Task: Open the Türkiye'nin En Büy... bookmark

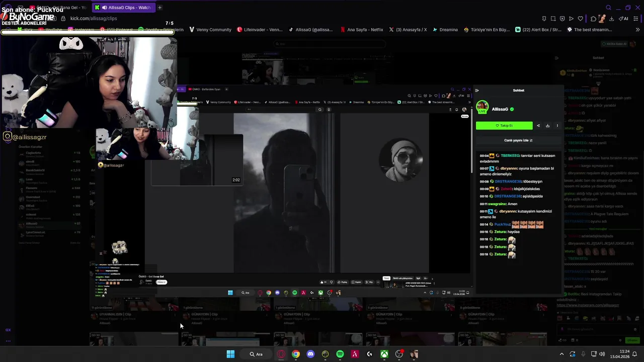Action: tap(487, 30)
